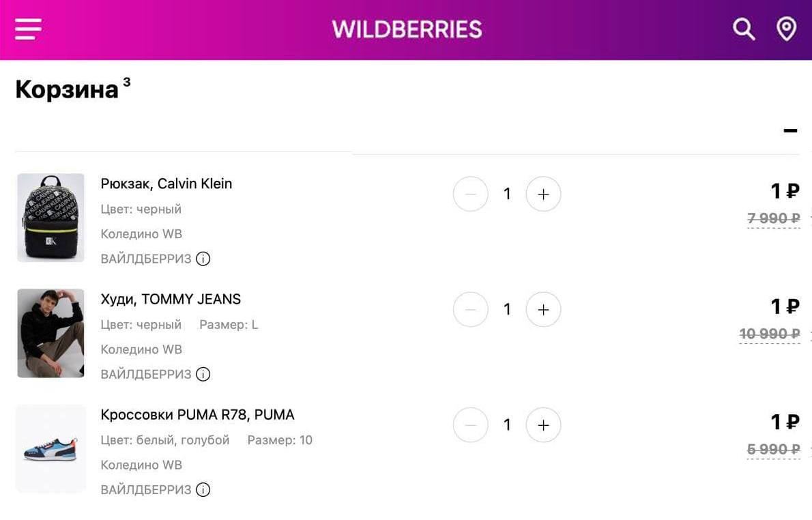Increase quantity of PUMA R78 sneakers
Screen dimensions: 812x520
(543, 425)
